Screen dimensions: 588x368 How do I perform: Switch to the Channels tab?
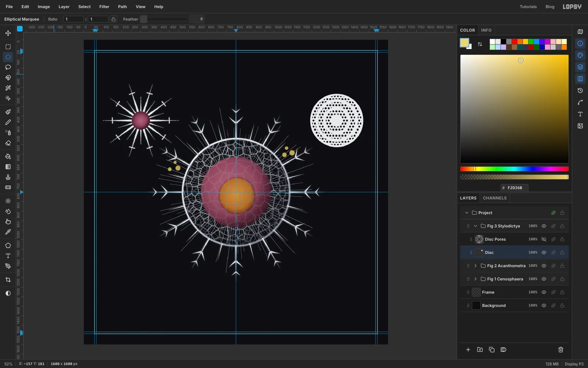[495, 198]
